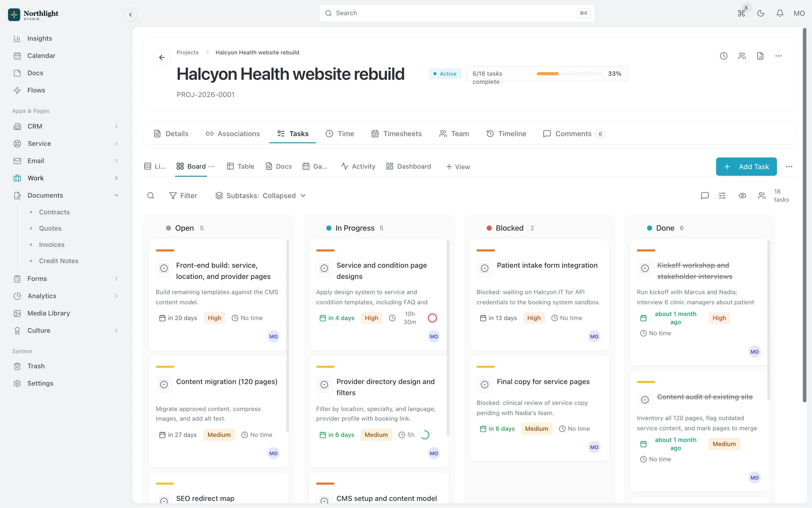Toggle status on Final copy for service pages

pyautogui.click(x=484, y=384)
